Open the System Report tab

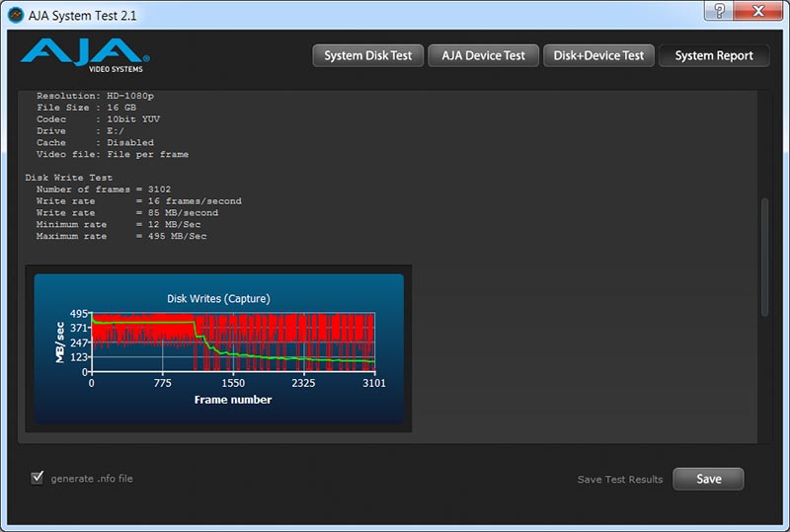714,55
